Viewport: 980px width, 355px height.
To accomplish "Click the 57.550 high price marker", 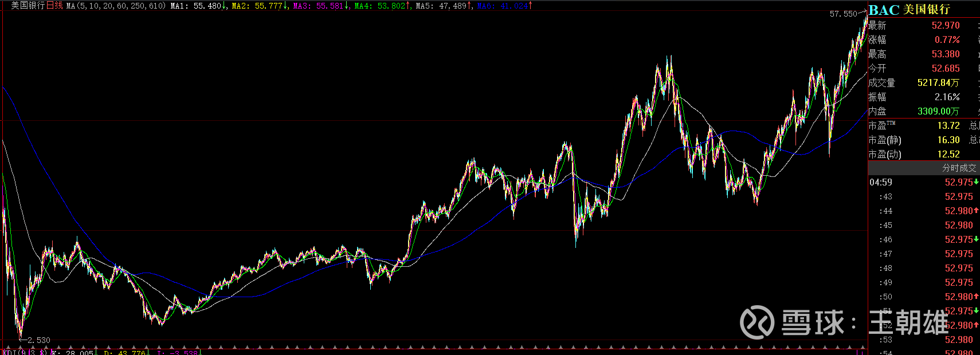I will click(843, 14).
